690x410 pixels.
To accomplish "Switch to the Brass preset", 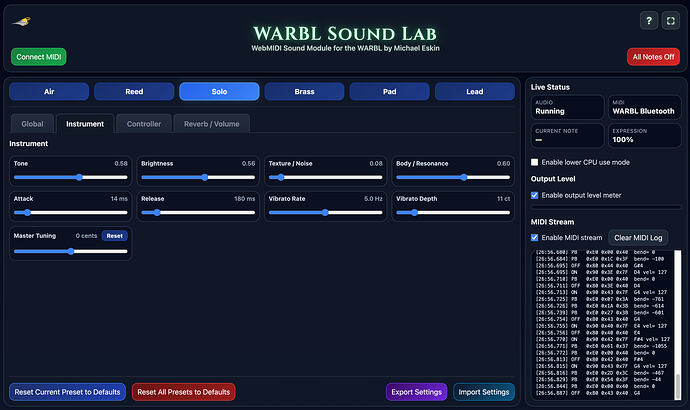I will 305,92.
